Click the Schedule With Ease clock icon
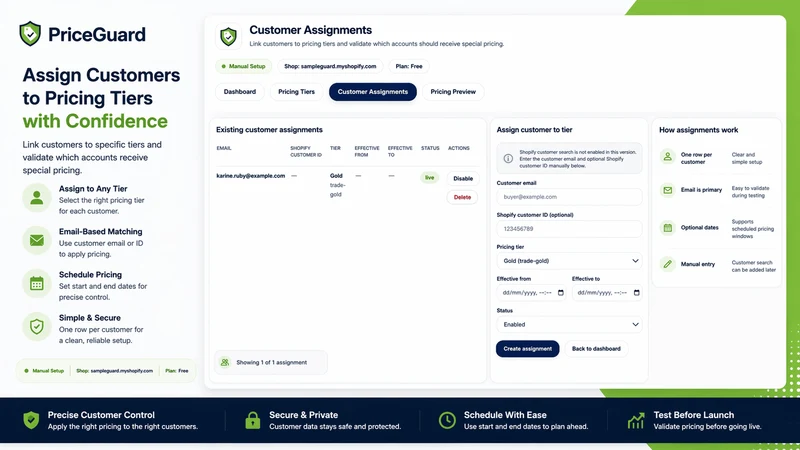Image resolution: width=800 pixels, height=450 pixels. pos(447,420)
